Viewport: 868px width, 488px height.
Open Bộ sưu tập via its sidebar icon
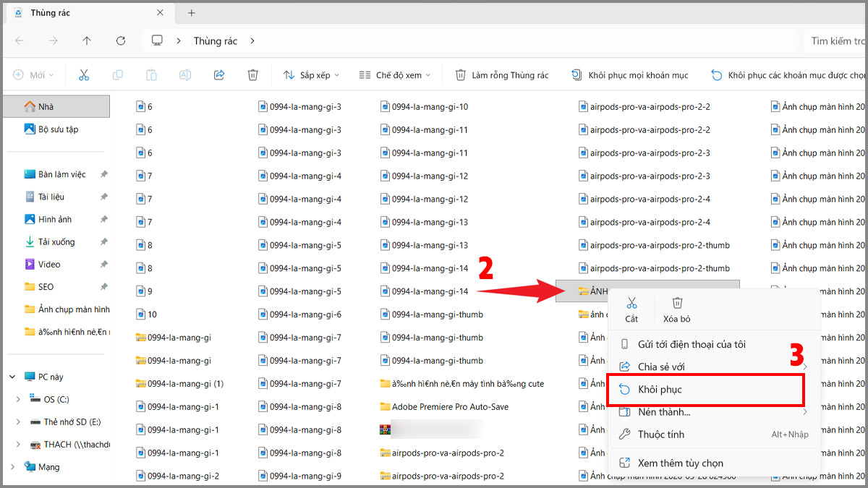point(27,129)
